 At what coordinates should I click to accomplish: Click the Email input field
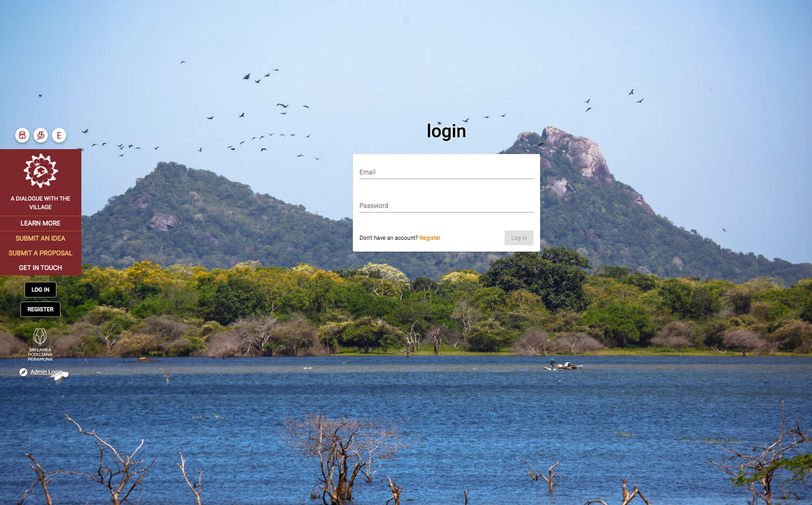coord(446,172)
